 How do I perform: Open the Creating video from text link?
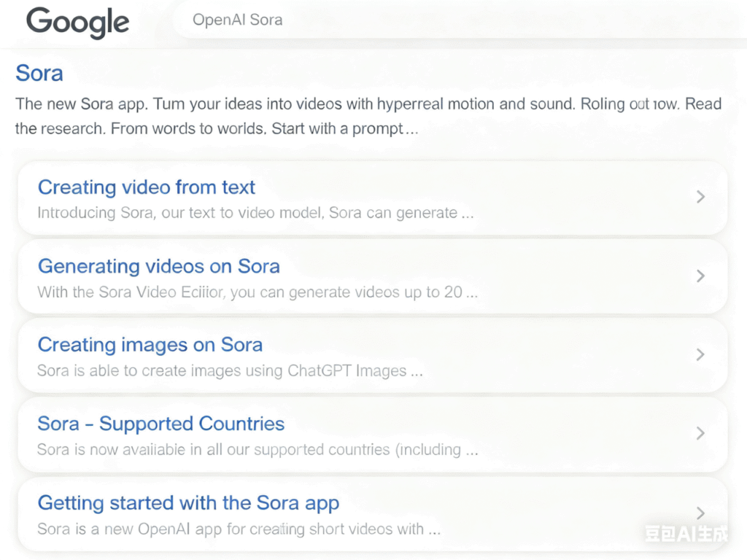(x=146, y=187)
